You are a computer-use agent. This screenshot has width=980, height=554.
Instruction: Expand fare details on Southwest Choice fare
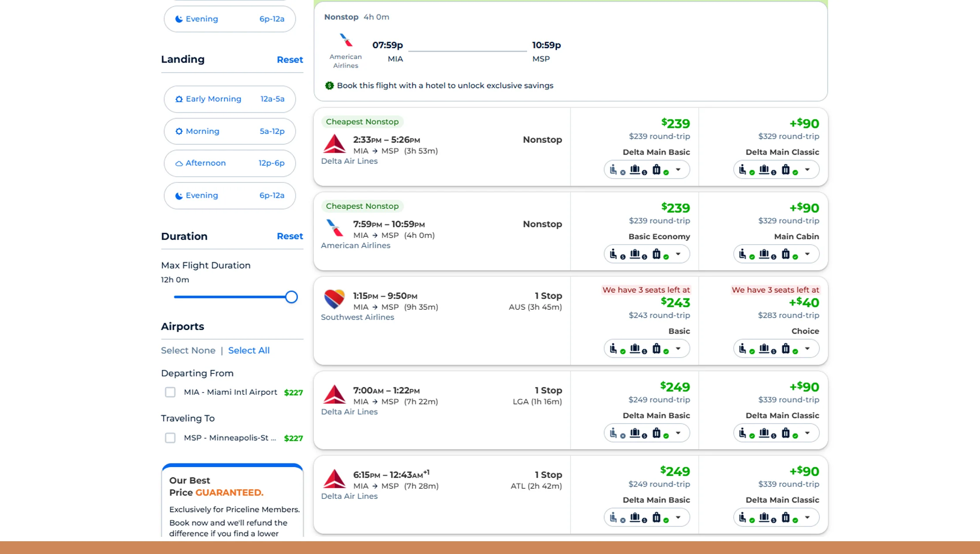pyautogui.click(x=808, y=348)
